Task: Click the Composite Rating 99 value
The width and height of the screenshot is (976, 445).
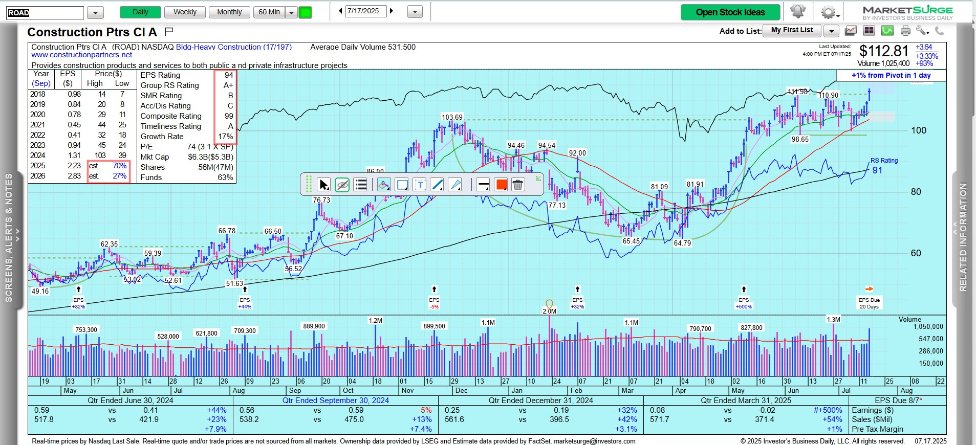Action: click(x=228, y=116)
